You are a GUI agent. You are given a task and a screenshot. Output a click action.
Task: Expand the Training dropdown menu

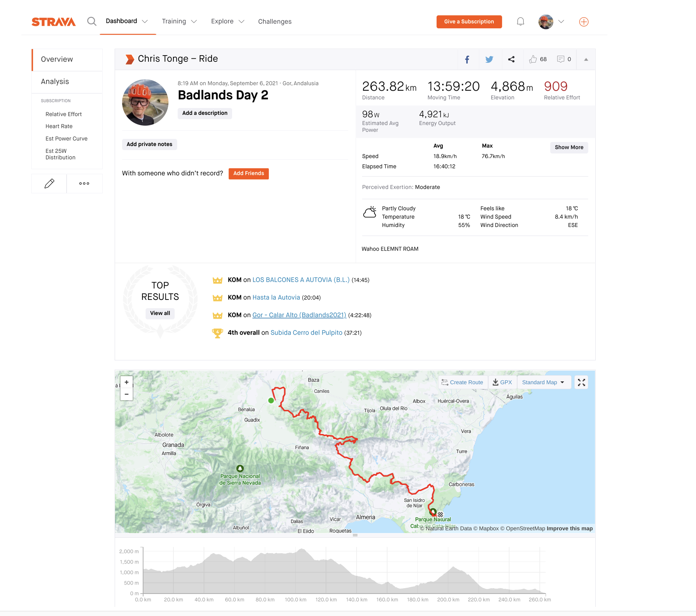tap(179, 21)
